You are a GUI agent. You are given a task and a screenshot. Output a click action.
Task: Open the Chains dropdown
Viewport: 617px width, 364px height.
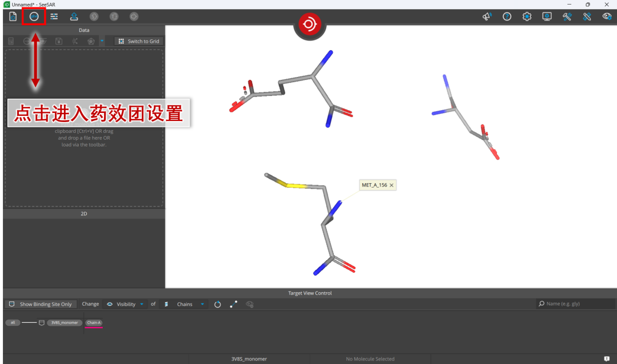point(184,304)
